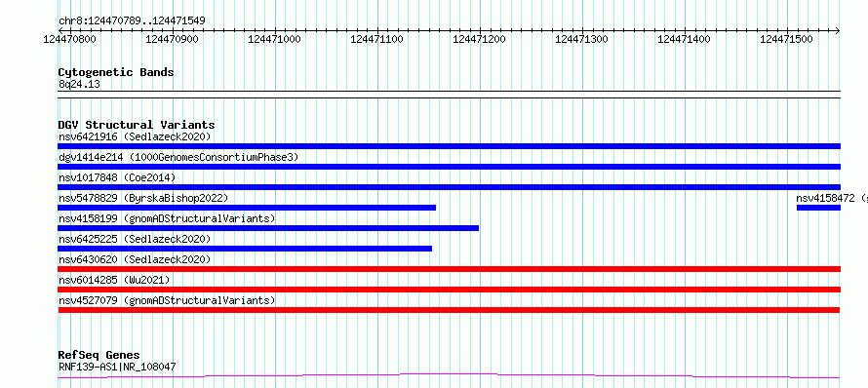868x388 pixels.
Task: Open the nsv6425225 (Sedlazeck2020) label
Action: pos(135,239)
